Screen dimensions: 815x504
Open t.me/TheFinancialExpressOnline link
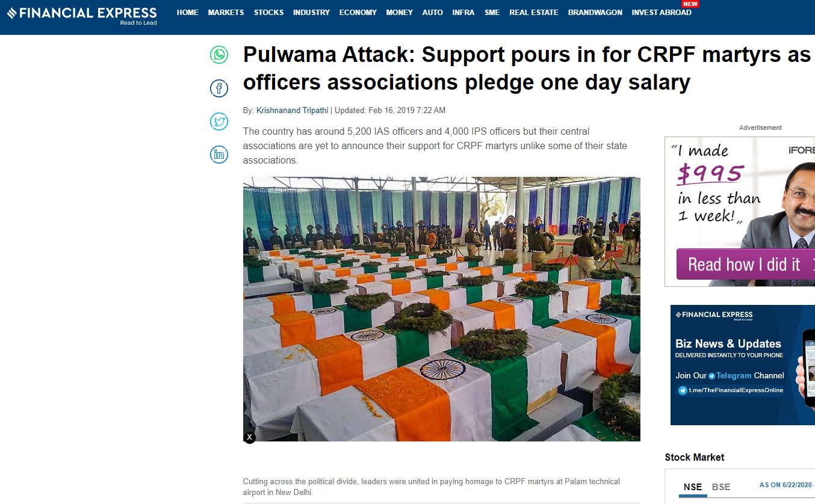[736, 390]
